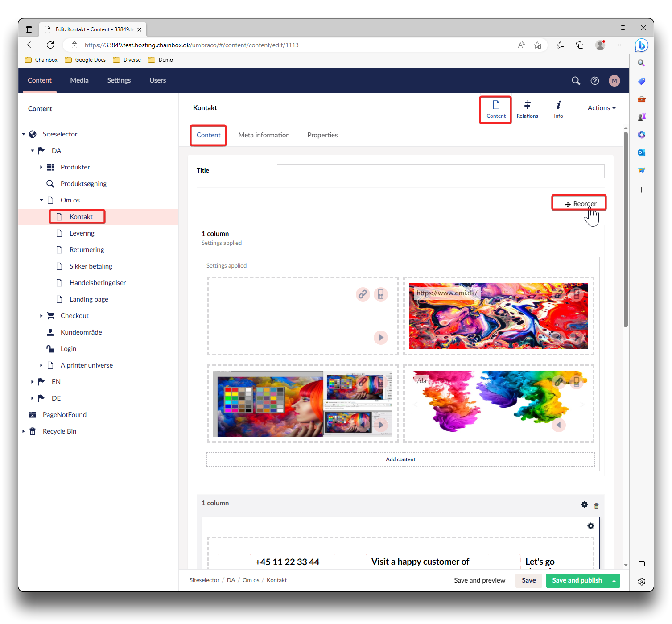Open a new browser tab
This screenshot has height=624, width=672.
click(154, 29)
